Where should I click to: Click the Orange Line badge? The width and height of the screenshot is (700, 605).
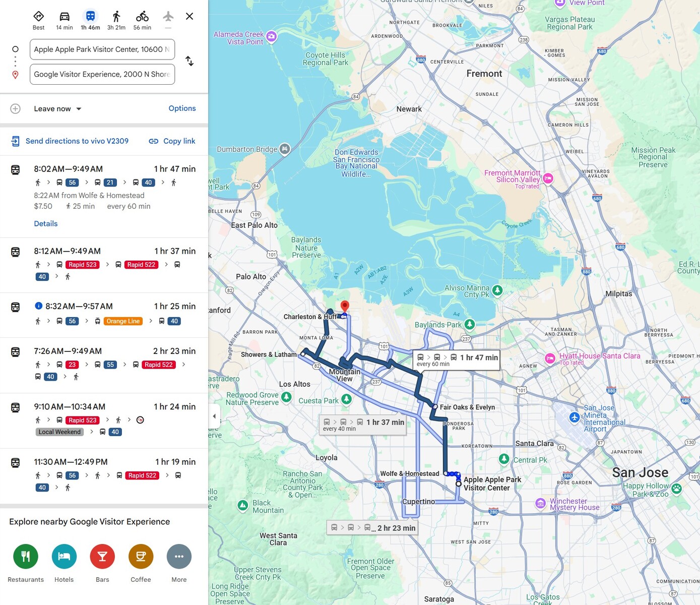[123, 321]
